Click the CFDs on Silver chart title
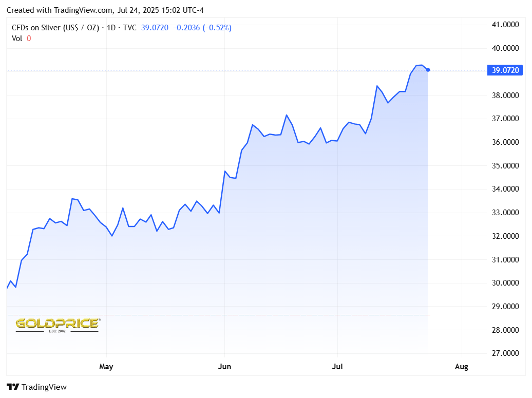532x398 pixels. pos(55,28)
